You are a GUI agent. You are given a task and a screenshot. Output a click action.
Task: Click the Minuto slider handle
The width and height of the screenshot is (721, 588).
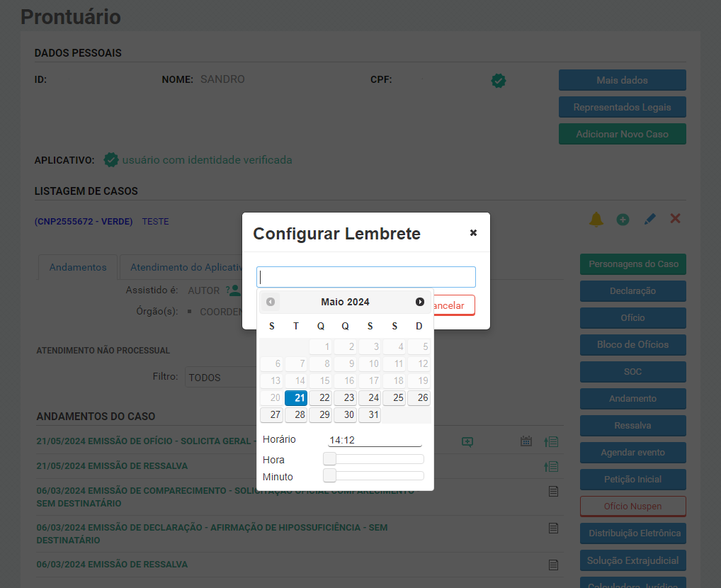coord(329,476)
